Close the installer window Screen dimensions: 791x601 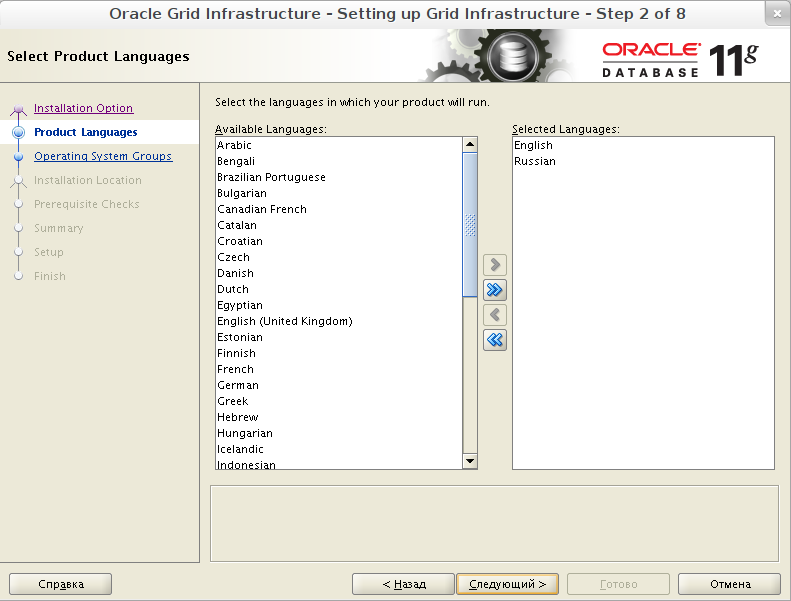pos(777,14)
